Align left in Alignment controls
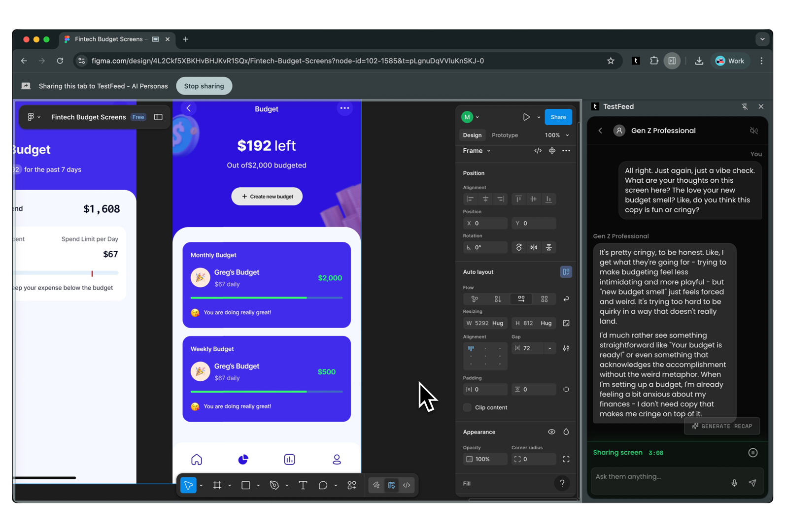This screenshot has width=785, height=532. (470, 199)
